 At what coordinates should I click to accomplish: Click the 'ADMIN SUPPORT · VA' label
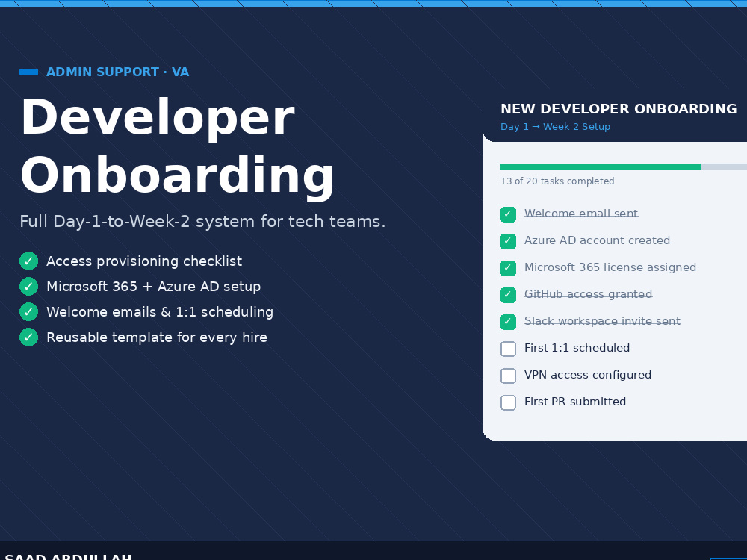(118, 72)
